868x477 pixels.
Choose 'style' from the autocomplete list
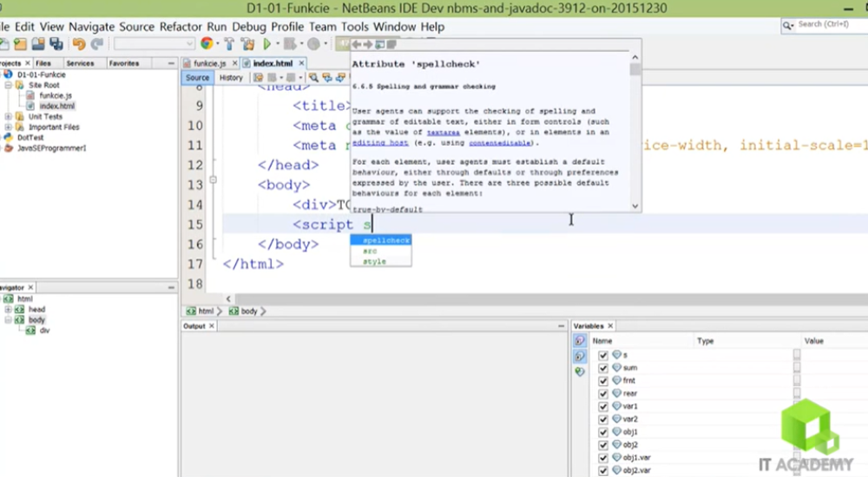coord(374,261)
